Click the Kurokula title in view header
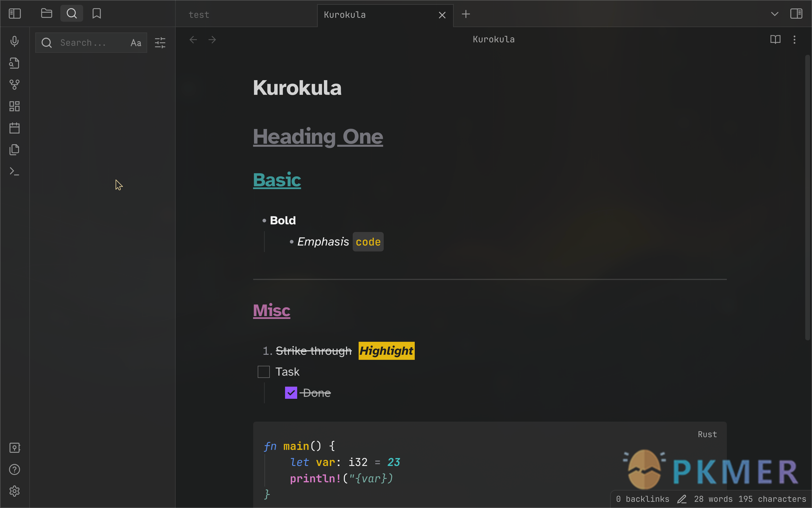Screen dimensions: 812x508 click(x=494, y=39)
